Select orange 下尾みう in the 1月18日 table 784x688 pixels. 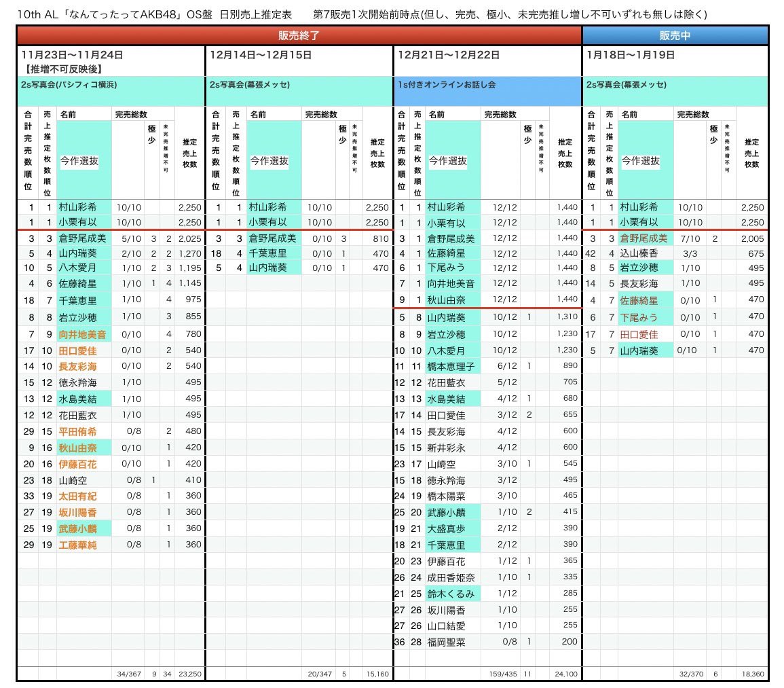click(x=639, y=317)
